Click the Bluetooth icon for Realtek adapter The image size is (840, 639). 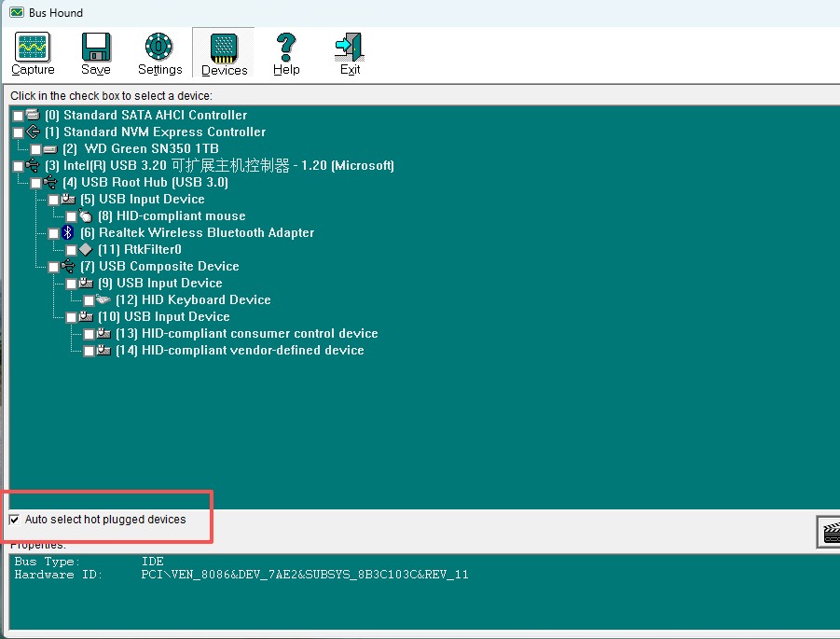tap(68, 233)
